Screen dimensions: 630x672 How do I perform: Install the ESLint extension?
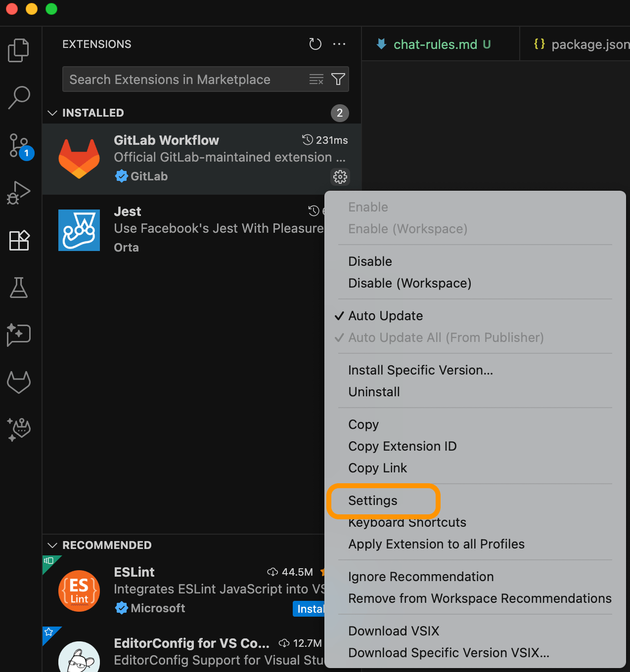coord(309,609)
